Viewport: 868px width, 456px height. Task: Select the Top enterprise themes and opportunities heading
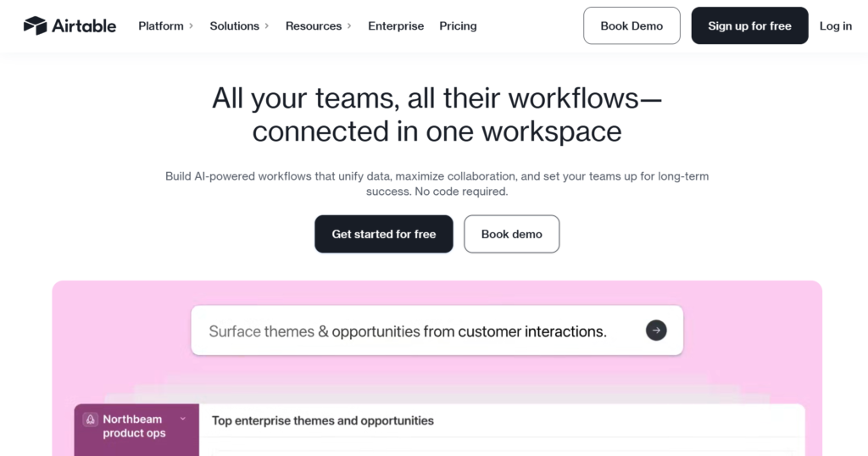pyautogui.click(x=322, y=420)
